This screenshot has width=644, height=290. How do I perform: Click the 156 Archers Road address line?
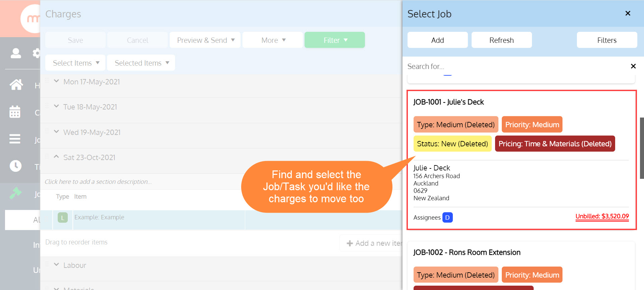tap(437, 176)
